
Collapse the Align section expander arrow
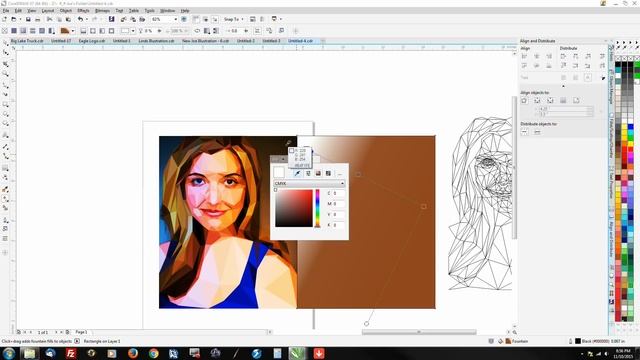pyautogui.click(x=563, y=86)
